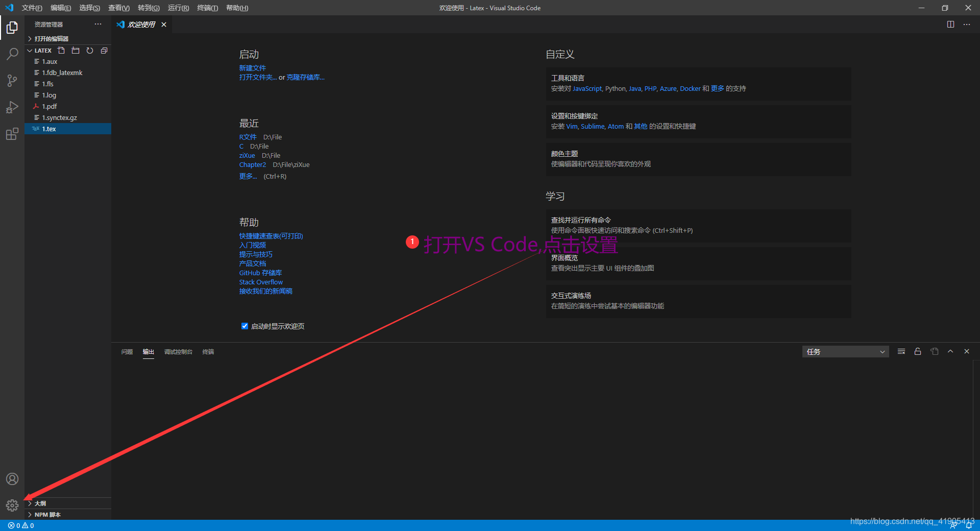The width and height of the screenshot is (980, 531).
Task: Open the output channel dropdown
Action: click(x=845, y=352)
